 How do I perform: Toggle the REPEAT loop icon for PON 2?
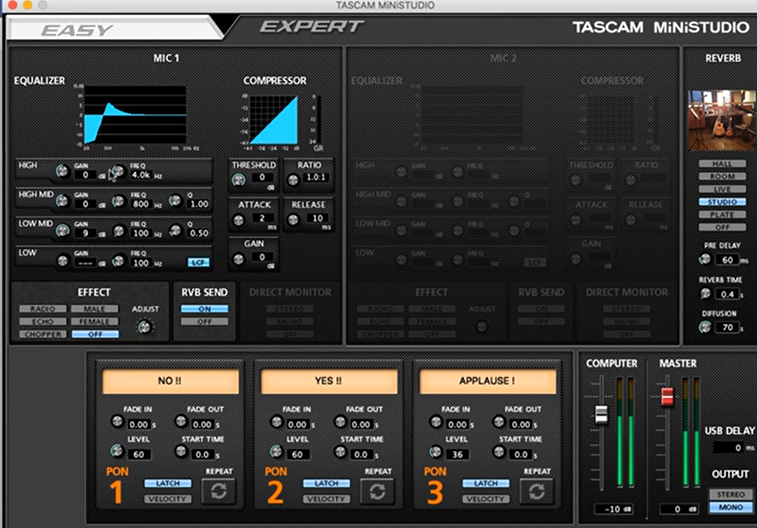(x=377, y=491)
